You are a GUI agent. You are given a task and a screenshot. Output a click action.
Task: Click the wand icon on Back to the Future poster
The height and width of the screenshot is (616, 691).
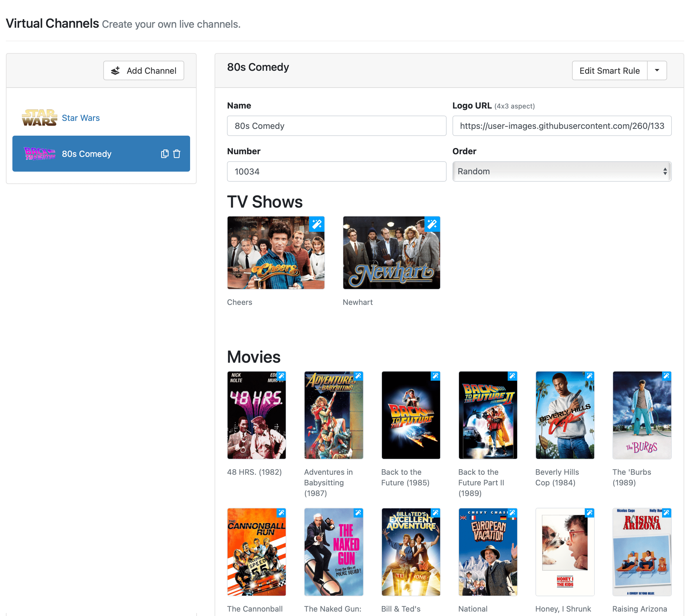(x=435, y=376)
